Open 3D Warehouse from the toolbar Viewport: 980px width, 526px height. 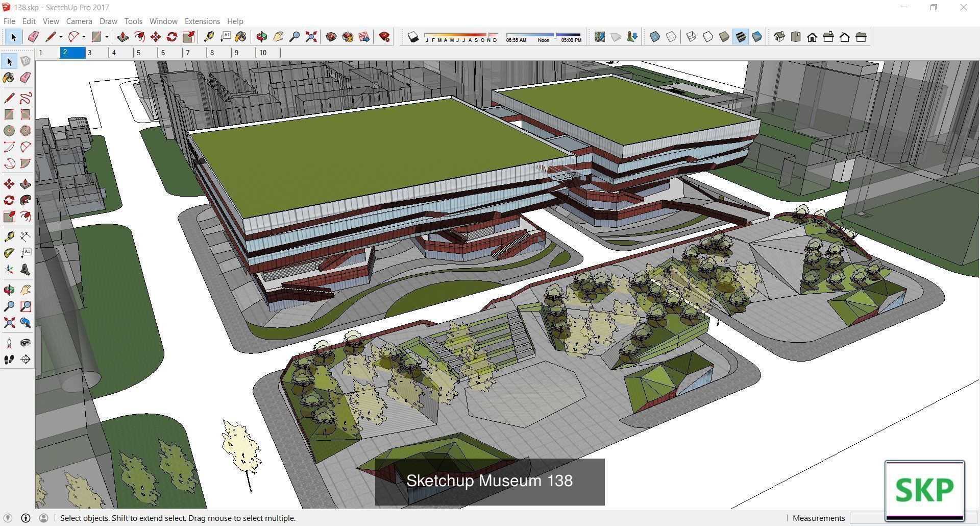331,37
